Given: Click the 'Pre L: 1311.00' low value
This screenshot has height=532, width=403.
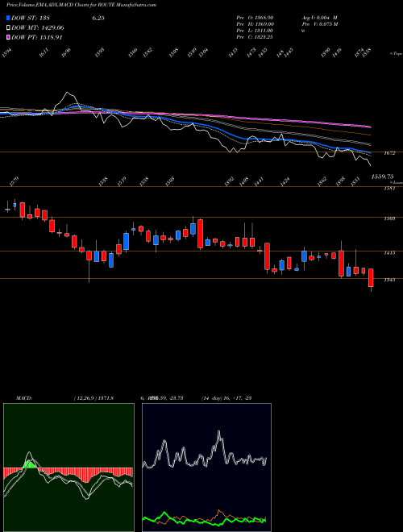Looking at the screenshot, I should pos(255,31).
